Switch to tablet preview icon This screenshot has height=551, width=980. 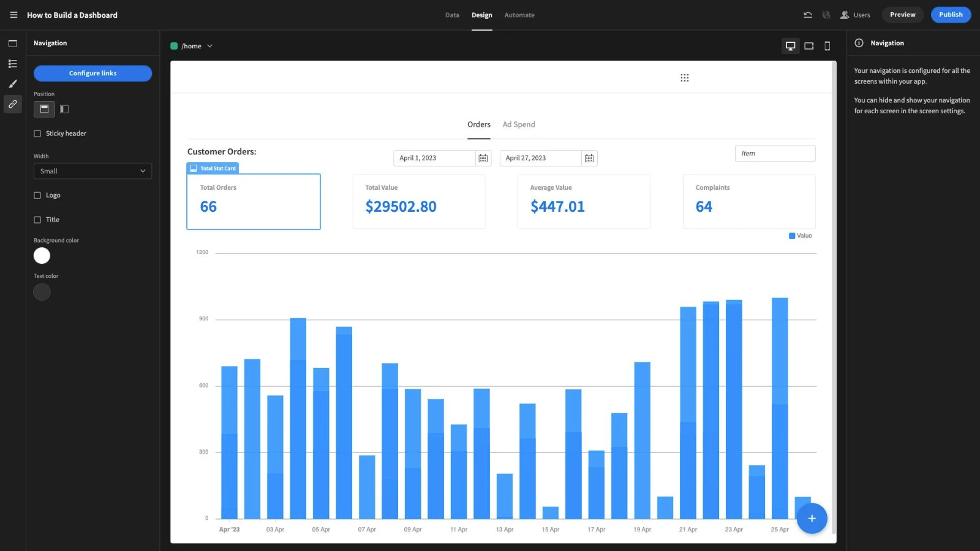(x=809, y=46)
